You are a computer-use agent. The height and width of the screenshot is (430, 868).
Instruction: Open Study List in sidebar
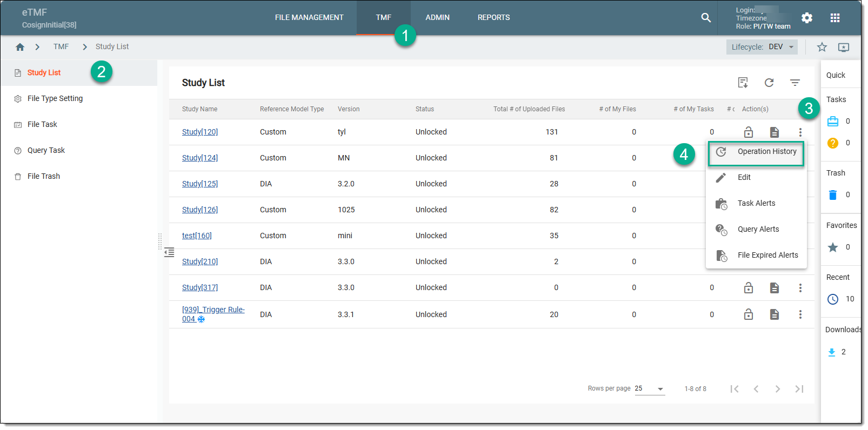pos(79,73)
